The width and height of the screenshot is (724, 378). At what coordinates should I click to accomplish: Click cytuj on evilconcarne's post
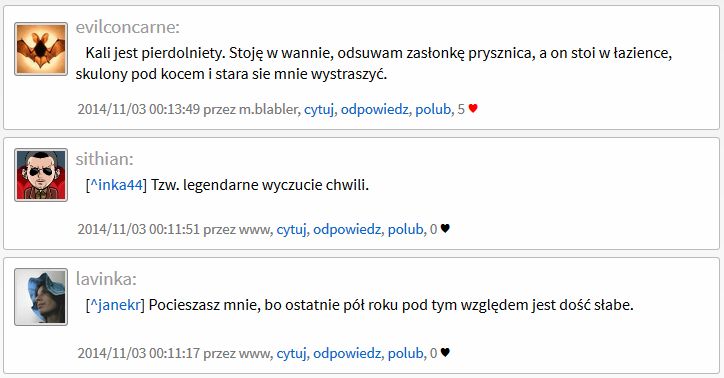pyautogui.click(x=319, y=109)
